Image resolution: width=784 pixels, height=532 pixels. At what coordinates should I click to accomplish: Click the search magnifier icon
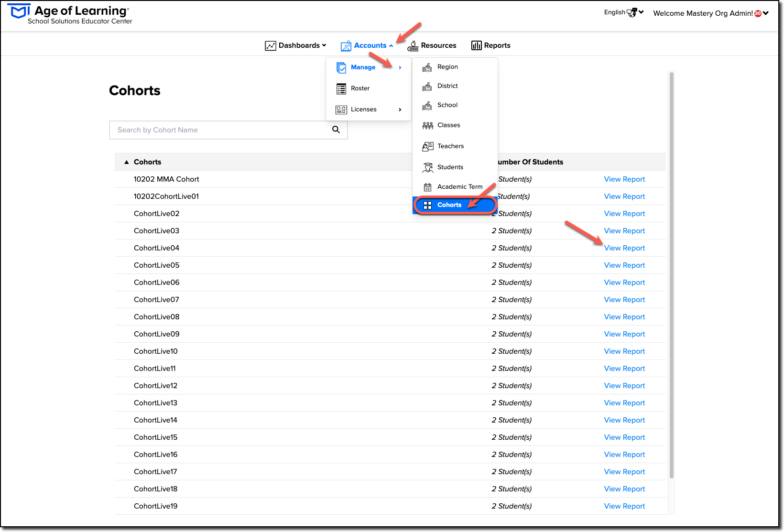336,130
